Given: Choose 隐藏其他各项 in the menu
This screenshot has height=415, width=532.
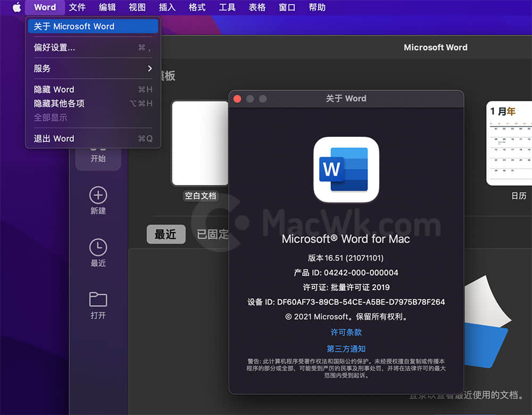Looking at the screenshot, I should 93,103.
